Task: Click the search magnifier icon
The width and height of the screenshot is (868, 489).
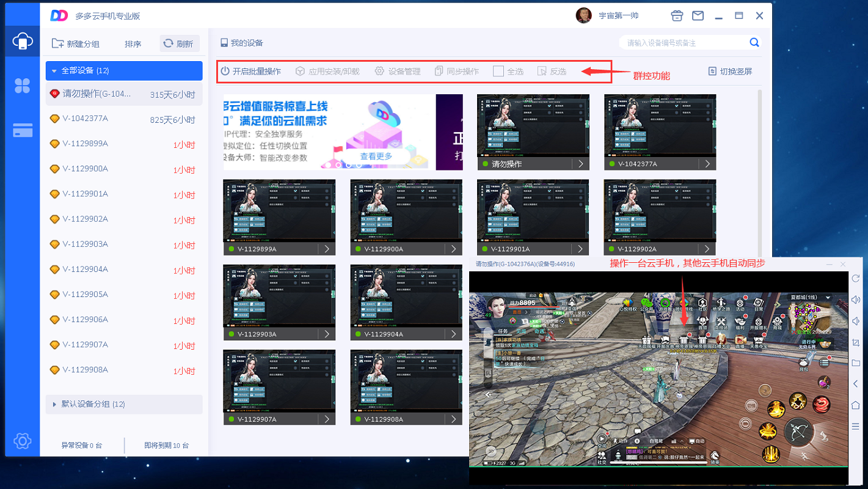Action: pyautogui.click(x=754, y=43)
